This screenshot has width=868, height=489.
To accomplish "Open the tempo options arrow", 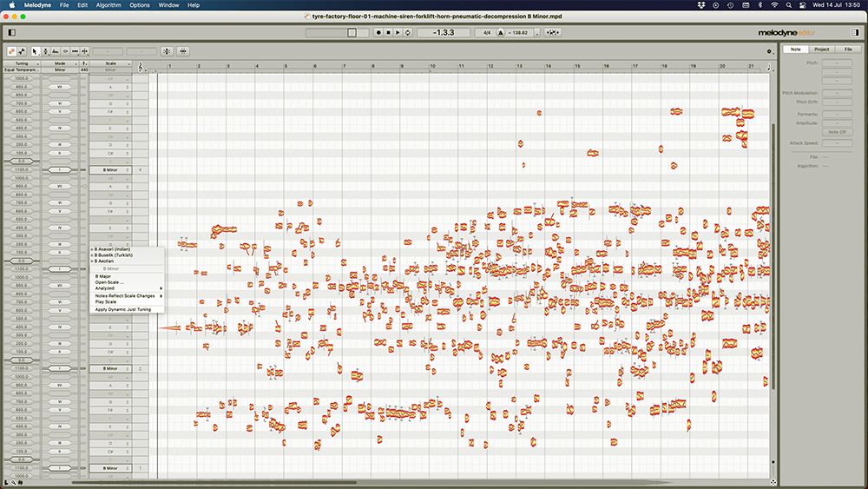I will click(x=537, y=33).
